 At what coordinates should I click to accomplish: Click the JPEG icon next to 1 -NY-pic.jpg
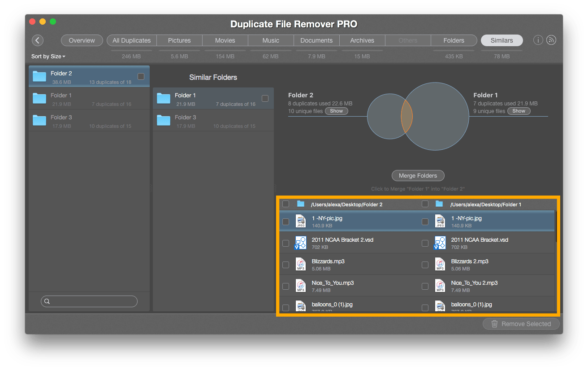pyautogui.click(x=300, y=221)
